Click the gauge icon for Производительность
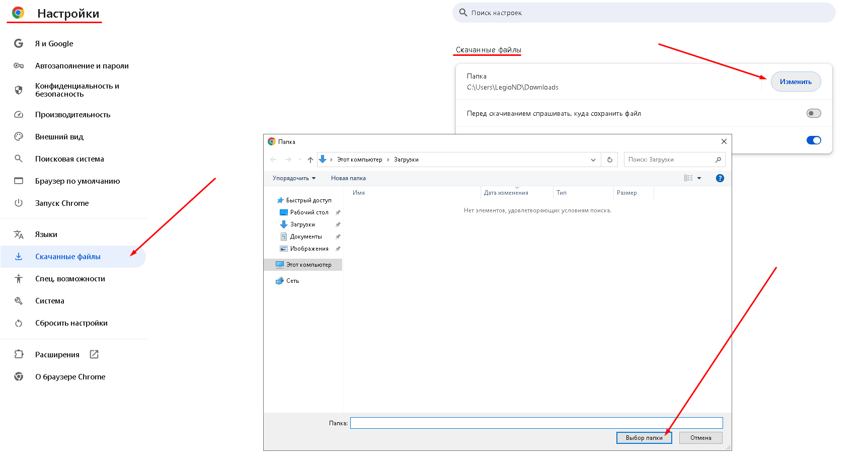 click(x=19, y=114)
